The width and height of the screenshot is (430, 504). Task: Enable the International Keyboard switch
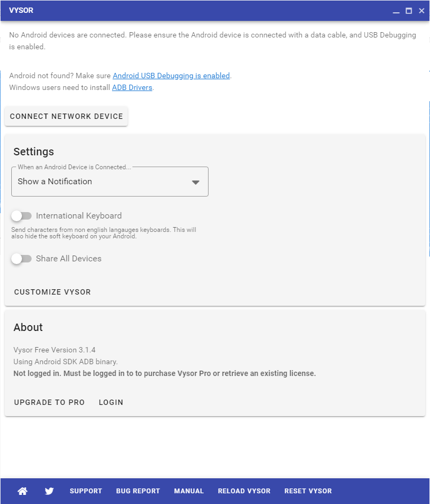pos(21,216)
